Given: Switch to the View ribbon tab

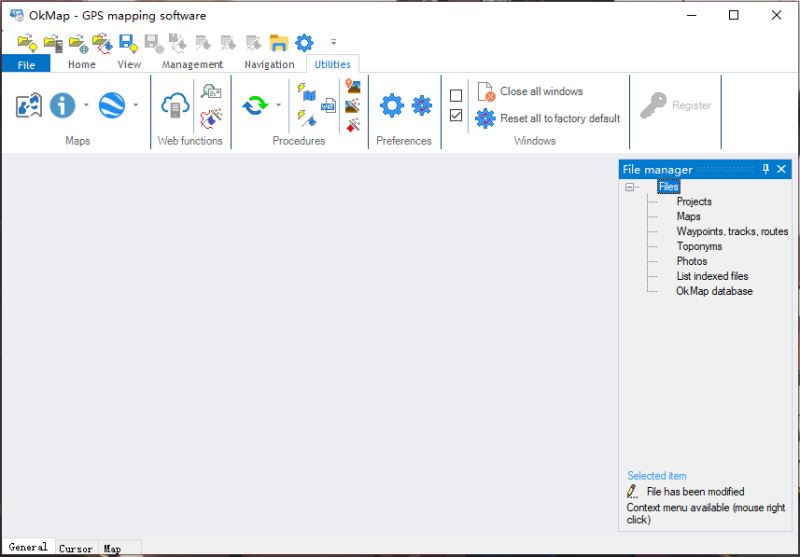Looking at the screenshot, I should (x=129, y=64).
